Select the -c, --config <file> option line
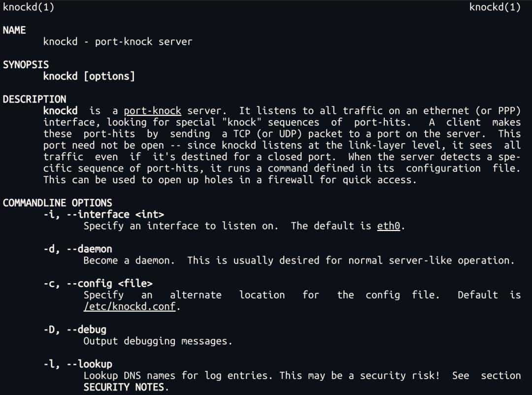Image resolution: width=532 pixels, height=395 pixels. 98,283
